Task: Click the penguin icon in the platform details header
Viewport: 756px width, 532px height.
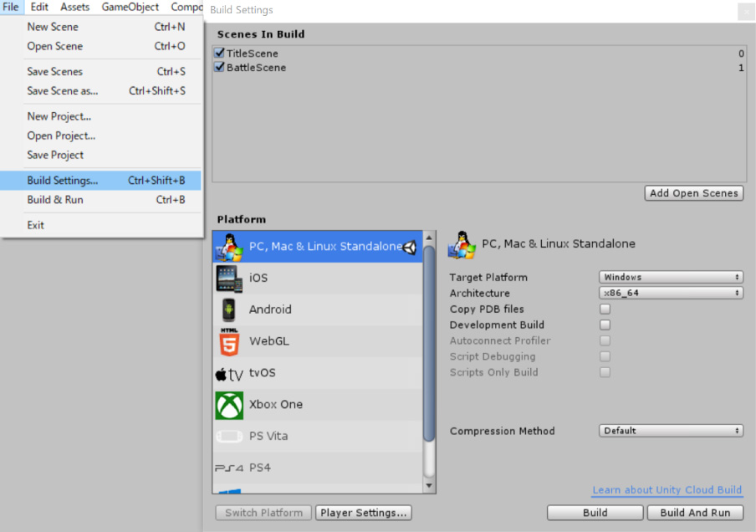Action: (x=462, y=244)
